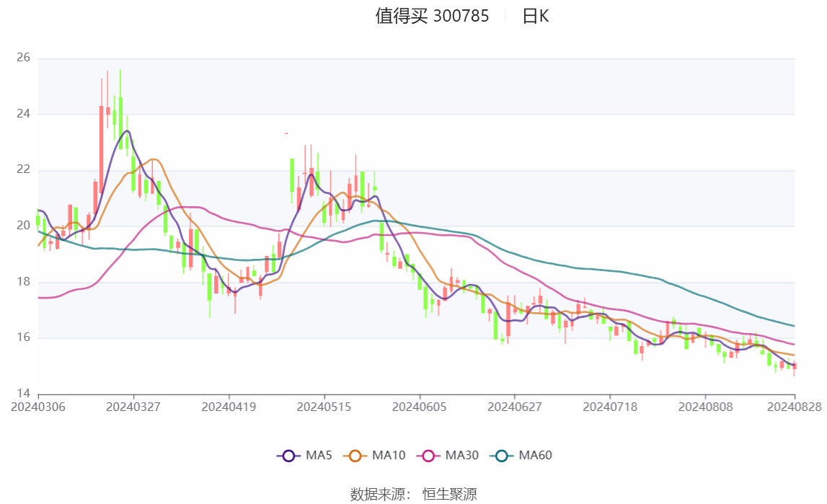The image size is (827, 504).
Task: Click the teal MA60 legend marker
Action: pyautogui.click(x=502, y=456)
